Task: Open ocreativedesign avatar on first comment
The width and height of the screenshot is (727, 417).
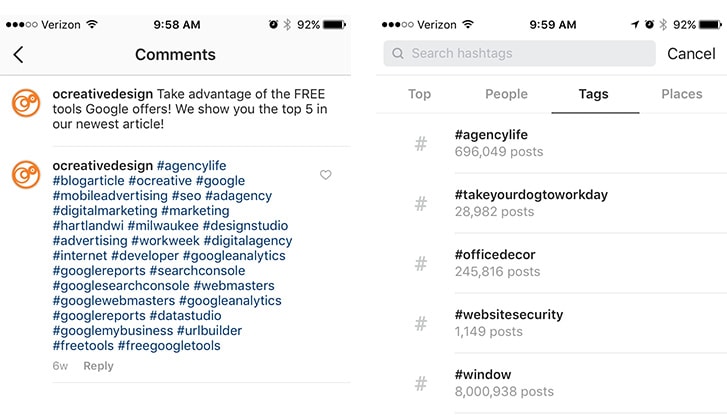Action: tap(26, 102)
